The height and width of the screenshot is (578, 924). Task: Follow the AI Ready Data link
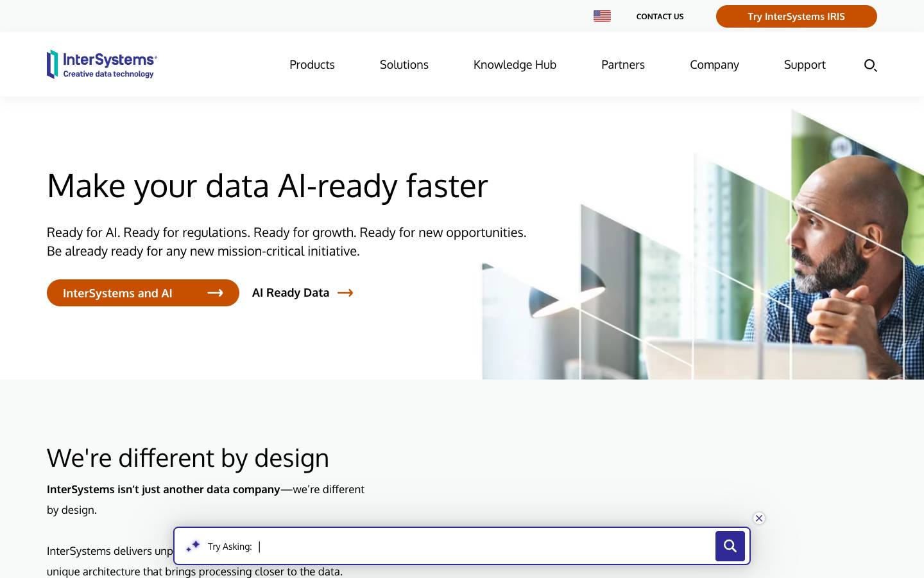click(303, 293)
